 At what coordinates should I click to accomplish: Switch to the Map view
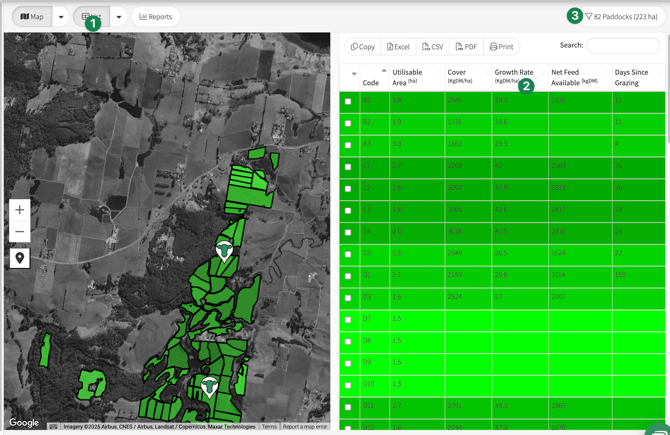(x=32, y=17)
